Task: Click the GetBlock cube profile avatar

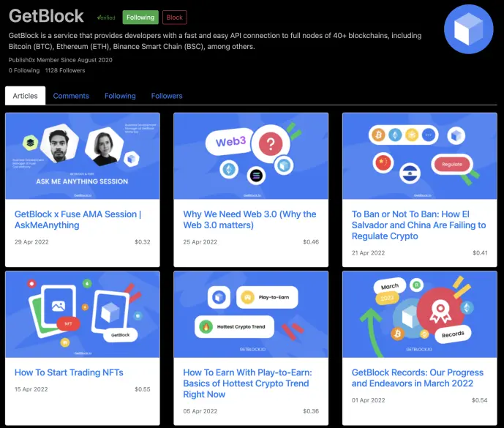Action: [x=468, y=29]
